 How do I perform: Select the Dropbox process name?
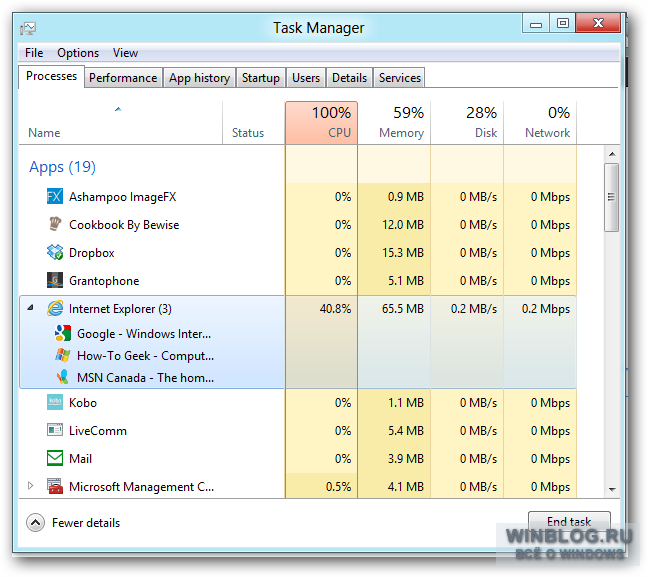point(92,253)
